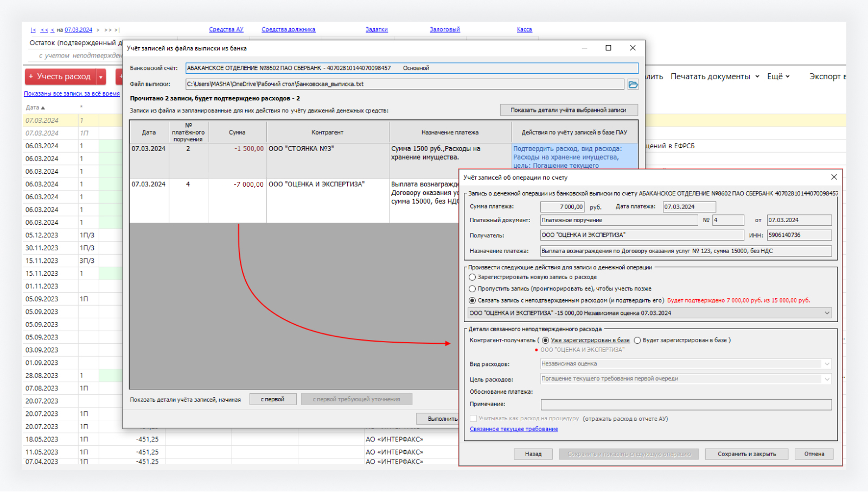Screen dimensions: 868x492
Task: Click date link '07.03.2024' in navigation
Action: click(78, 30)
